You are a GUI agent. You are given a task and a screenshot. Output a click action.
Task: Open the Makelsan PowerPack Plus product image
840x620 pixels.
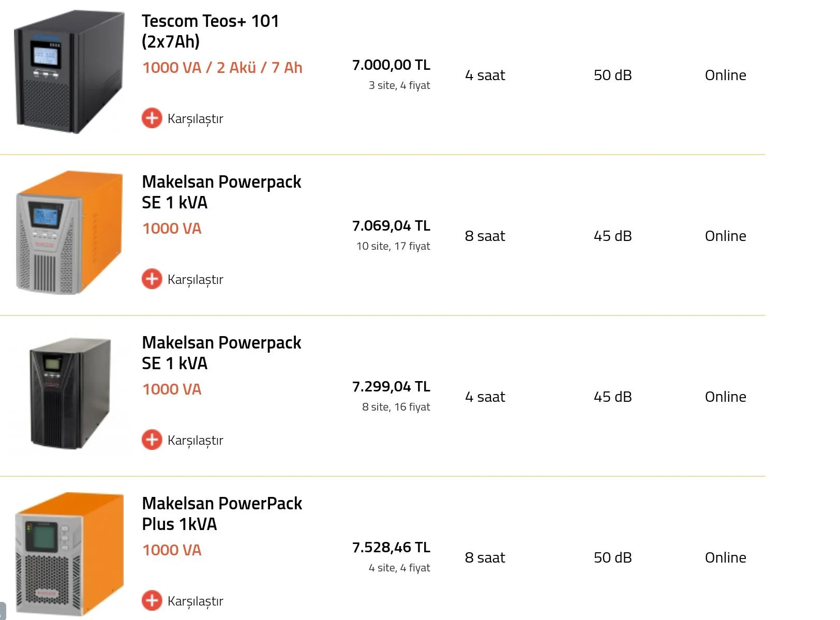coord(69,554)
